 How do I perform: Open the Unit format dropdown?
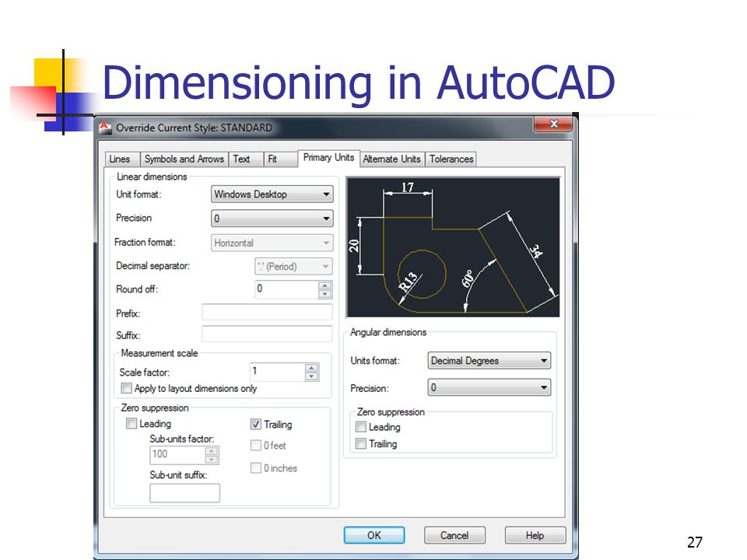point(272,194)
